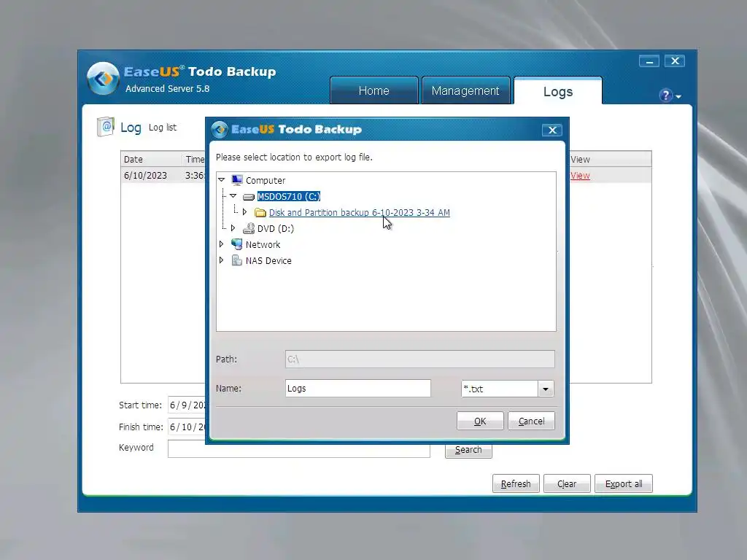Click the NAS Device icon
This screenshot has height=560, width=747.
click(237, 260)
